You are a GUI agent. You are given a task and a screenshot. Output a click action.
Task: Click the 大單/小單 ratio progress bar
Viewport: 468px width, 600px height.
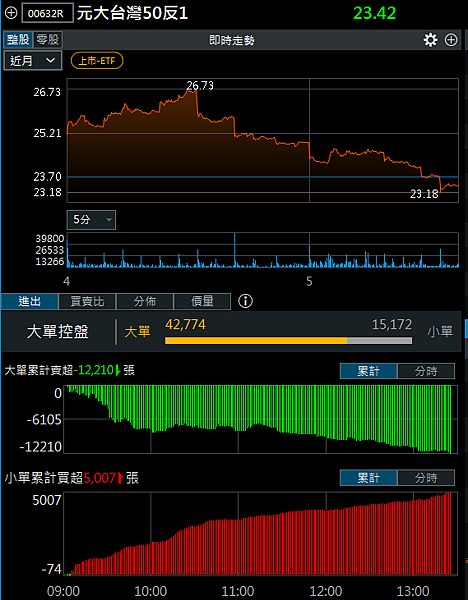(289, 340)
